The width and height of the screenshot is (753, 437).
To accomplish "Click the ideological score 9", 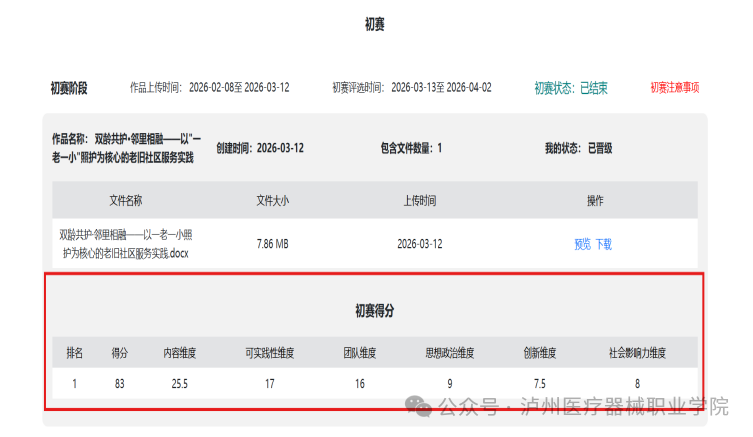I will [449, 384].
